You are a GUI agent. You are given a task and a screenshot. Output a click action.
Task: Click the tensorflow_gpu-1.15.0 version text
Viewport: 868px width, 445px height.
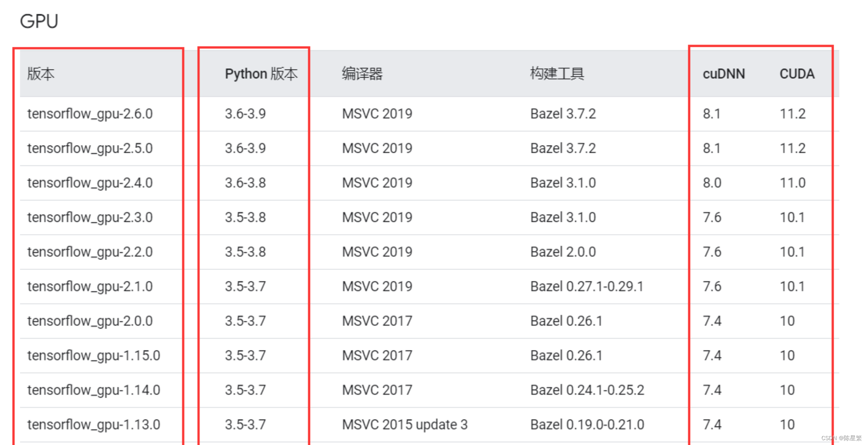[93, 356]
